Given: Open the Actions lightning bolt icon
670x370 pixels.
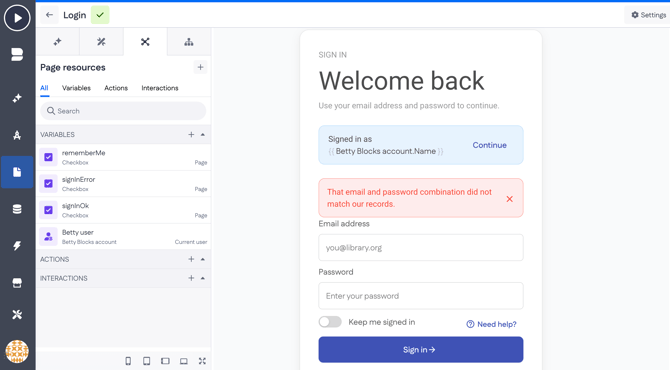Looking at the screenshot, I should [17, 246].
